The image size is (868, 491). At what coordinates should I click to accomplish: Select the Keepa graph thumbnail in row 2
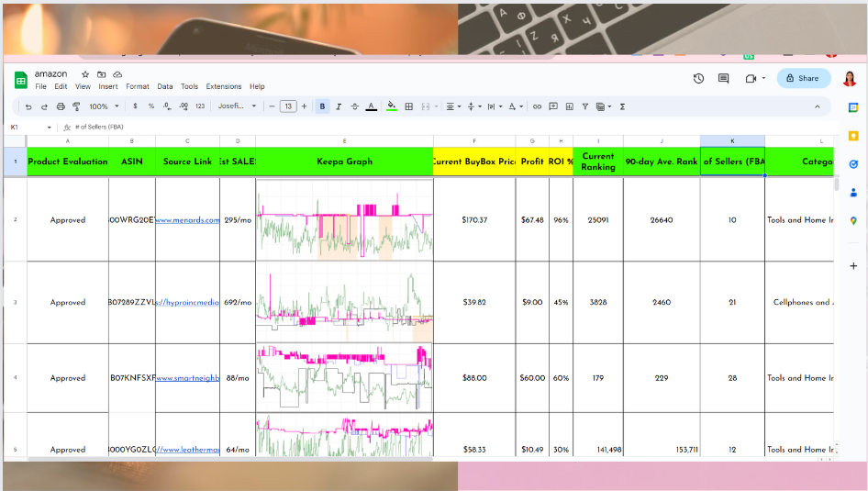(344, 219)
